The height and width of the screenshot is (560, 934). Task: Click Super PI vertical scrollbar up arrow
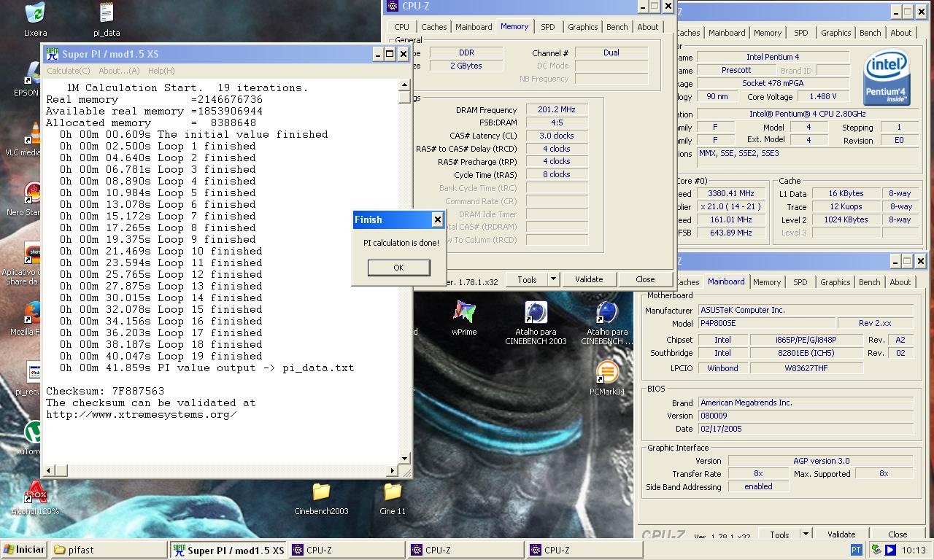click(x=405, y=85)
